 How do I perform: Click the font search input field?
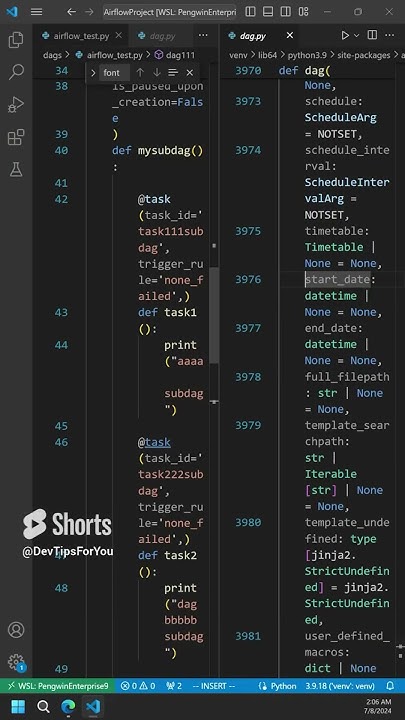click(115, 73)
